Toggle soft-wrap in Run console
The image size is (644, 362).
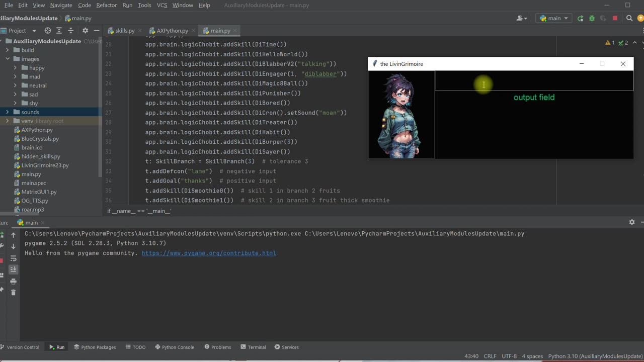coord(14,258)
